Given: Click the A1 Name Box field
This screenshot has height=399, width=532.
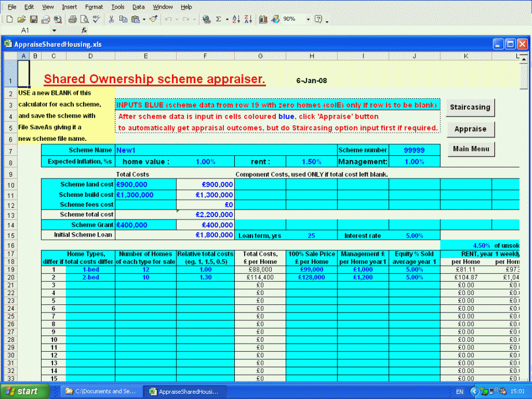Looking at the screenshot, I should 25,31.
